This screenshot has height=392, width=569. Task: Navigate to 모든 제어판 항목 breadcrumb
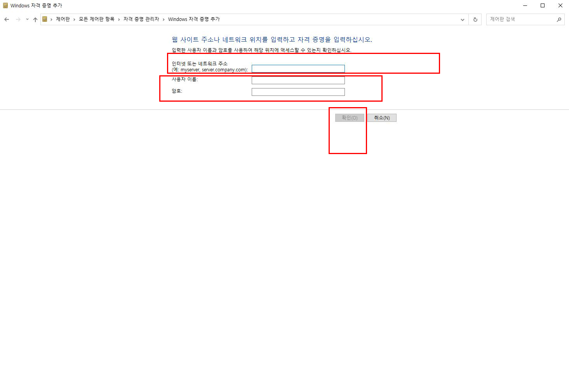click(x=97, y=19)
